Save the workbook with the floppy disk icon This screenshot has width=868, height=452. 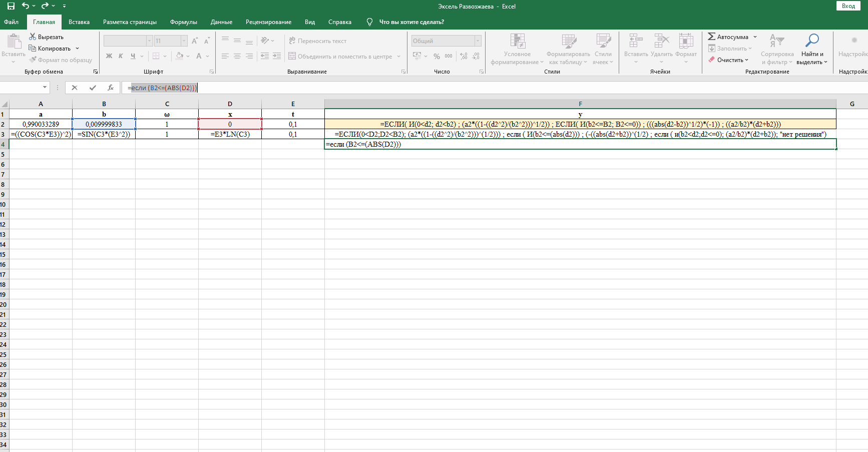tap(11, 6)
